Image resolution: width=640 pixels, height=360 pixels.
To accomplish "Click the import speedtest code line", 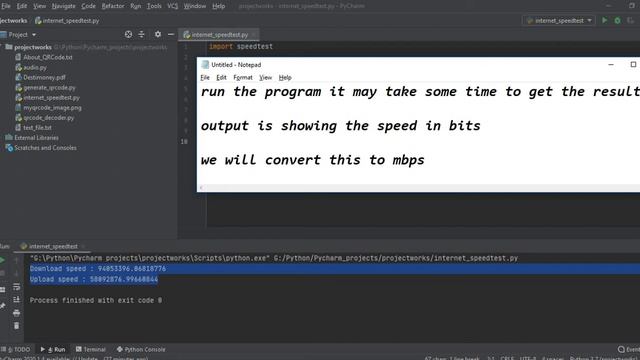I will [241, 47].
